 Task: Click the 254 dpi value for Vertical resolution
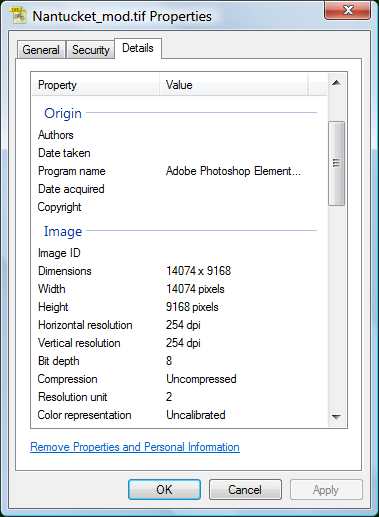tap(183, 343)
